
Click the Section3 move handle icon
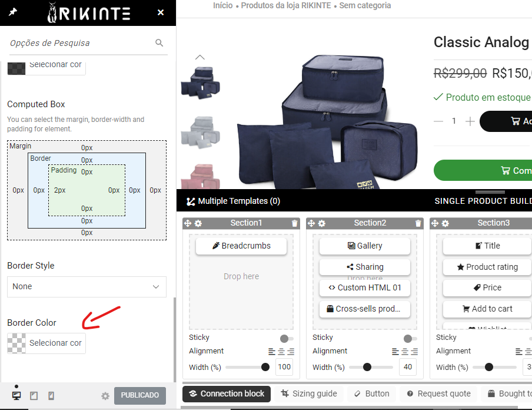(435, 223)
